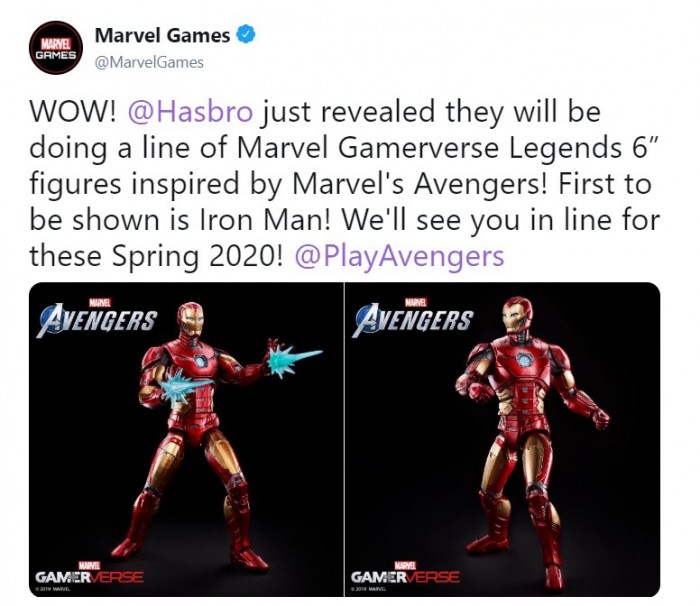Screen dimensions: 700x606
Task: Select the Gamerverse logo in left image
Action: point(90,573)
